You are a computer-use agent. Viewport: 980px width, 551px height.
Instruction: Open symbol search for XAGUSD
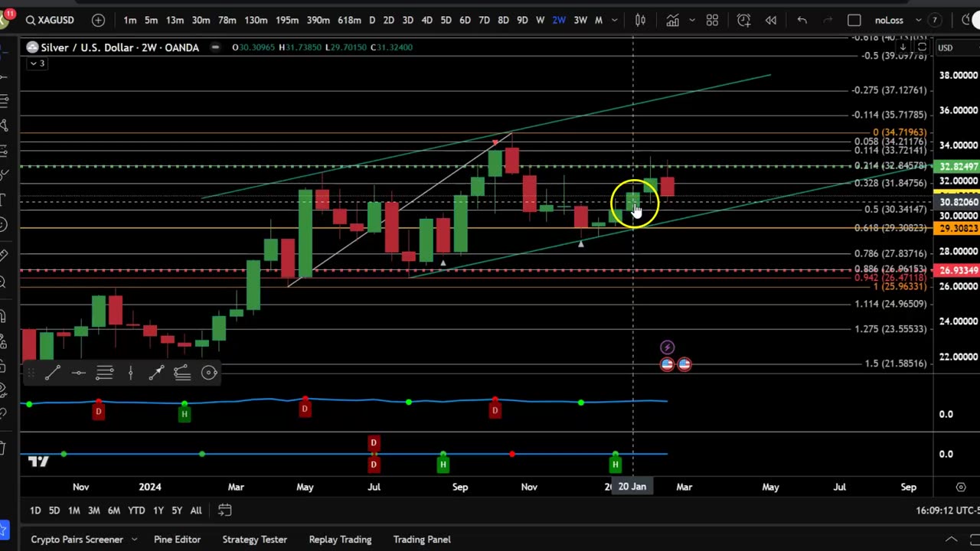coord(51,20)
